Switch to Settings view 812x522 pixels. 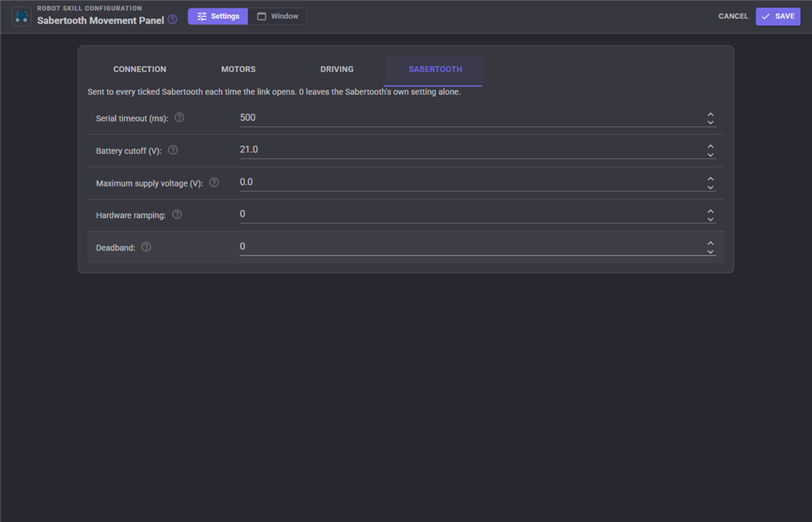(218, 17)
